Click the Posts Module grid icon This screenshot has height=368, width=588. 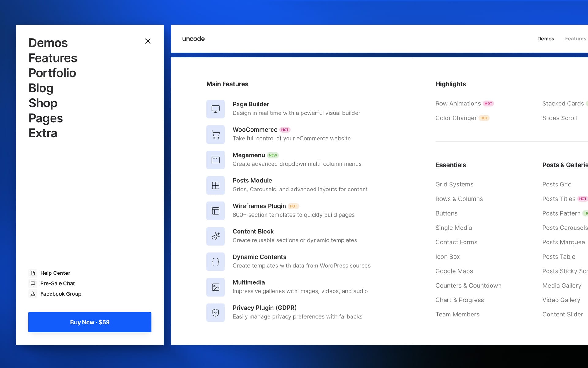[216, 185]
